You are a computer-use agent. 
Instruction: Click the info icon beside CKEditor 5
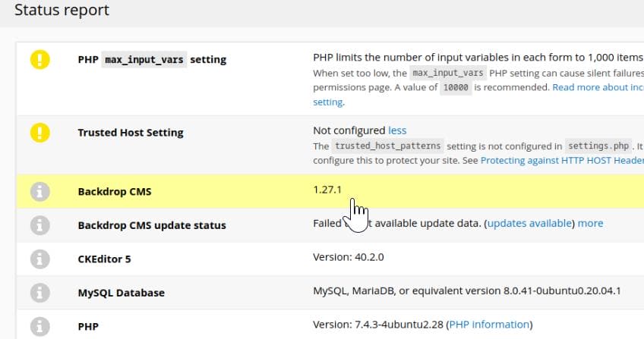pos(39,259)
